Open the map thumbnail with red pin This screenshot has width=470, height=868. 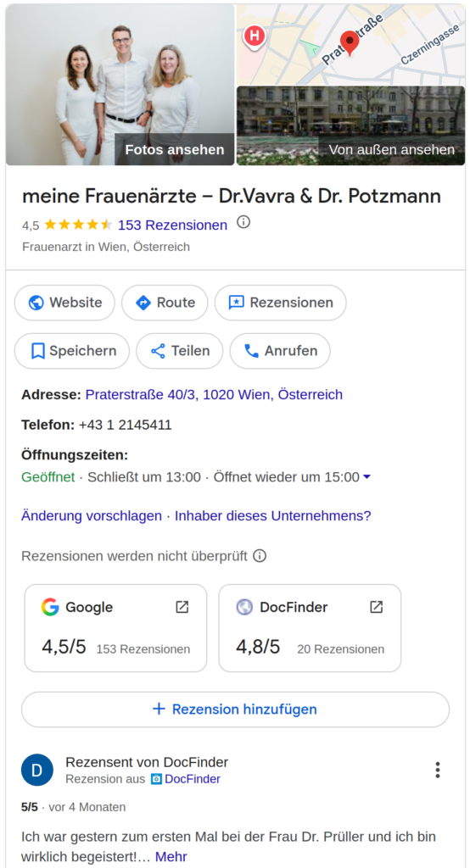(351, 44)
